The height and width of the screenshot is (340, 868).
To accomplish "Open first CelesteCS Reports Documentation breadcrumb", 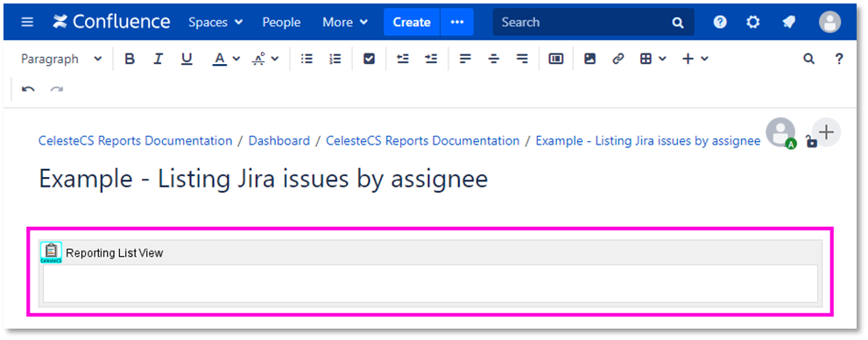I will click(135, 141).
